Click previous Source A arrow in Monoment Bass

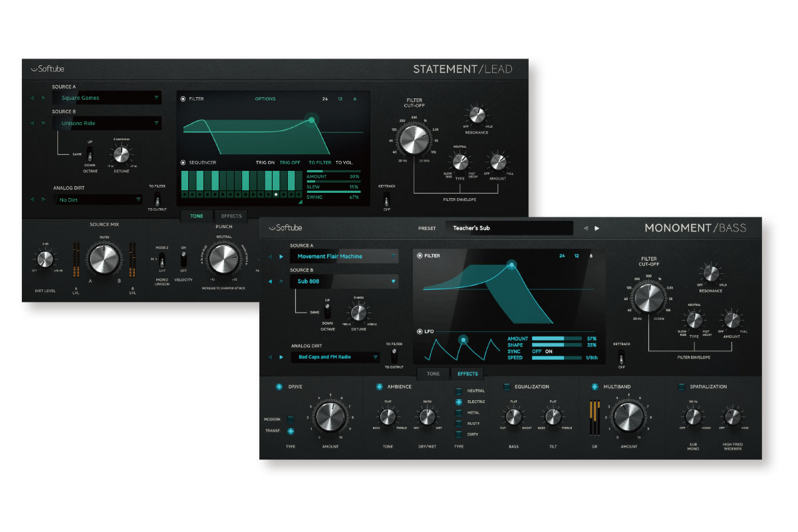pyautogui.click(x=270, y=256)
